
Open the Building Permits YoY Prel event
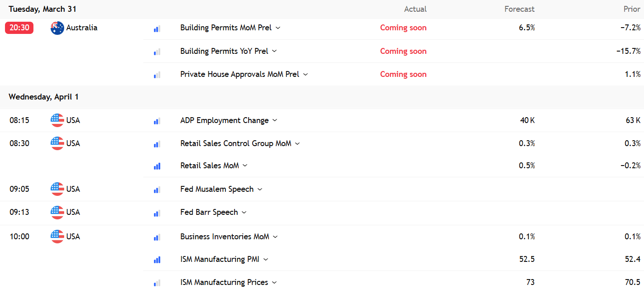(x=224, y=51)
